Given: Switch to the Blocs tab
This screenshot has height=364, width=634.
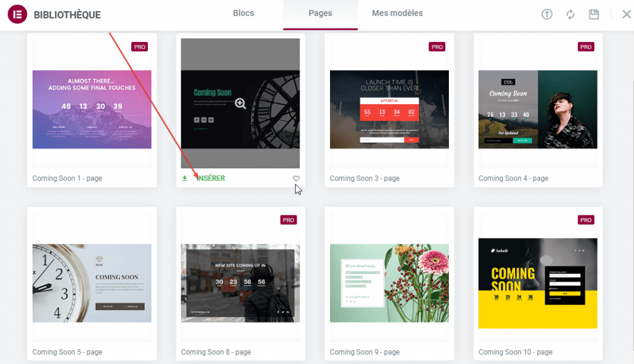Looking at the screenshot, I should coord(243,13).
